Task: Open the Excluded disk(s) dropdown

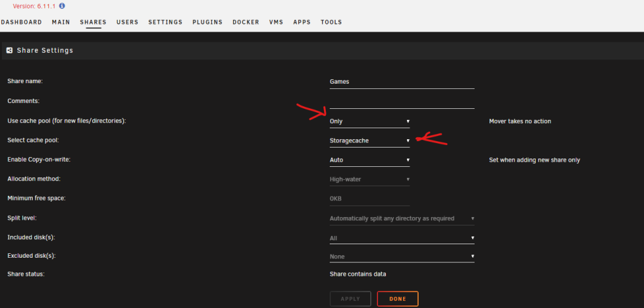Action: click(402, 256)
